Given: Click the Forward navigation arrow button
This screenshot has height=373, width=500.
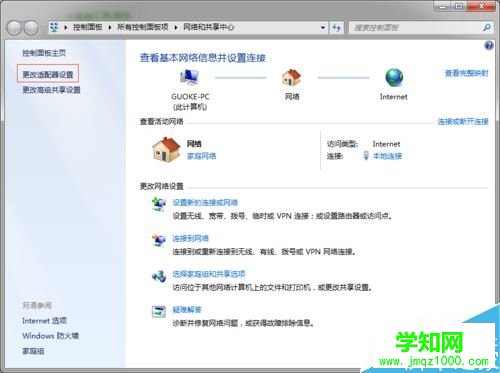Looking at the screenshot, I should 31,28.
